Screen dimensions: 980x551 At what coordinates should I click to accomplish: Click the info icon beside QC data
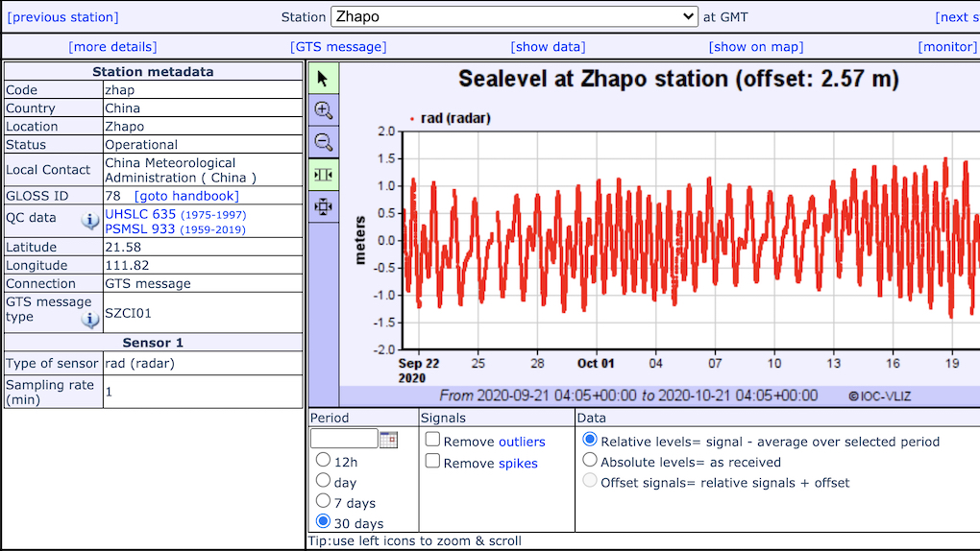90,222
